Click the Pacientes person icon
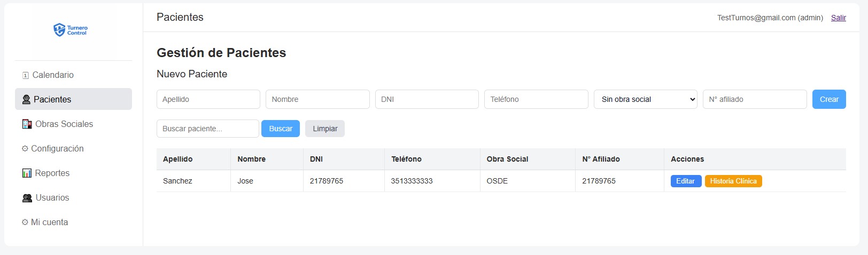This screenshot has height=255, width=868. [x=26, y=99]
